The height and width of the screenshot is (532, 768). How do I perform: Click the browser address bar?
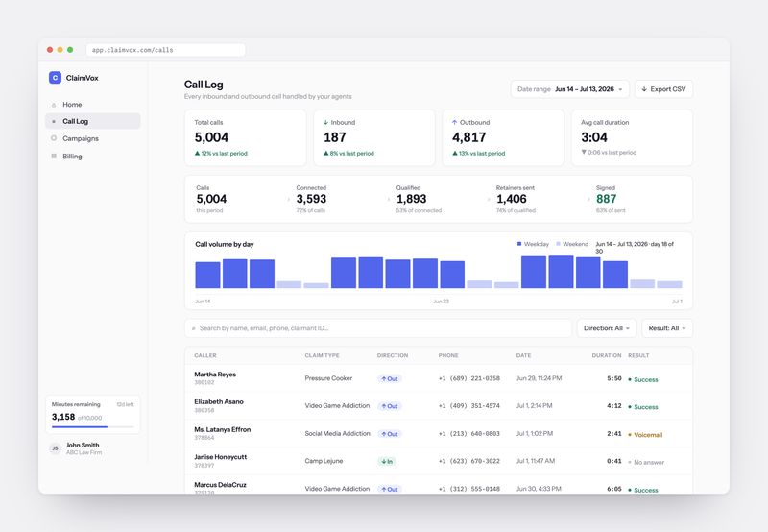165,50
